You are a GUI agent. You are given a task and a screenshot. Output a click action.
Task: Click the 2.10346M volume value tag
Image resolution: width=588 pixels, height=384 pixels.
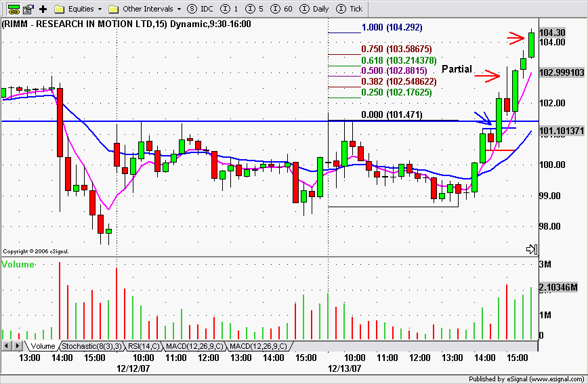[x=558, y=288]
